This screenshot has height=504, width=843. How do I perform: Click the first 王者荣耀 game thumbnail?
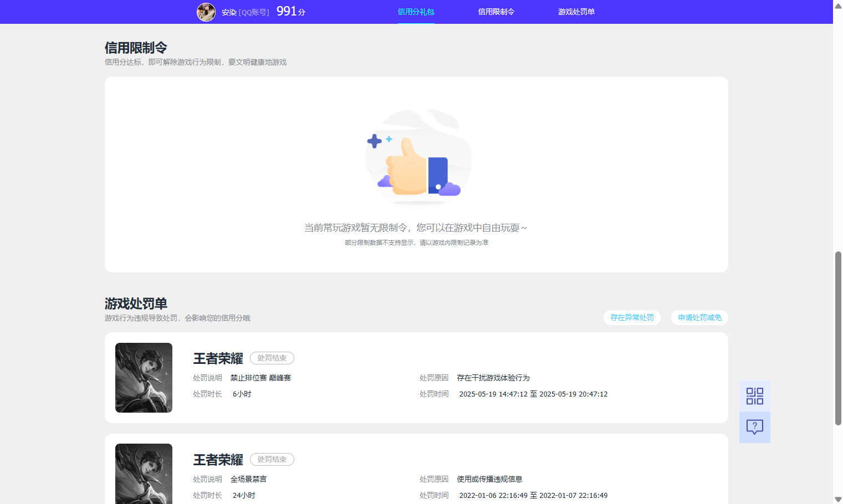point(144,377)
